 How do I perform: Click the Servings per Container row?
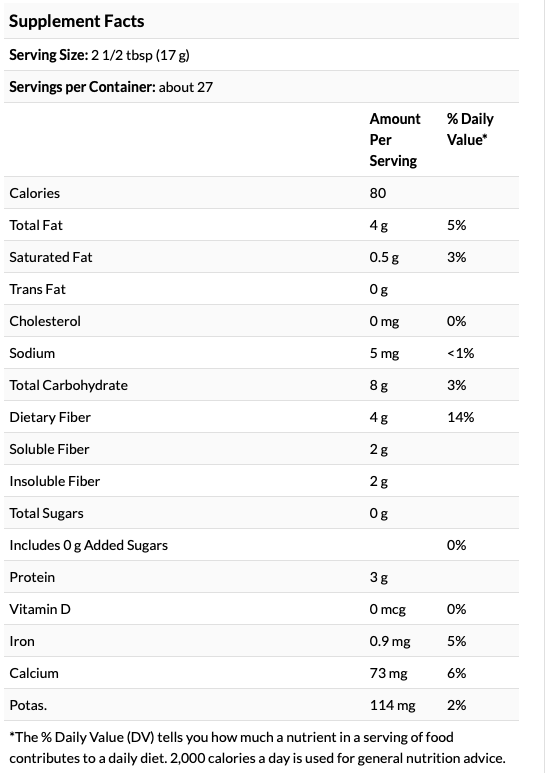tap(261, 87)
